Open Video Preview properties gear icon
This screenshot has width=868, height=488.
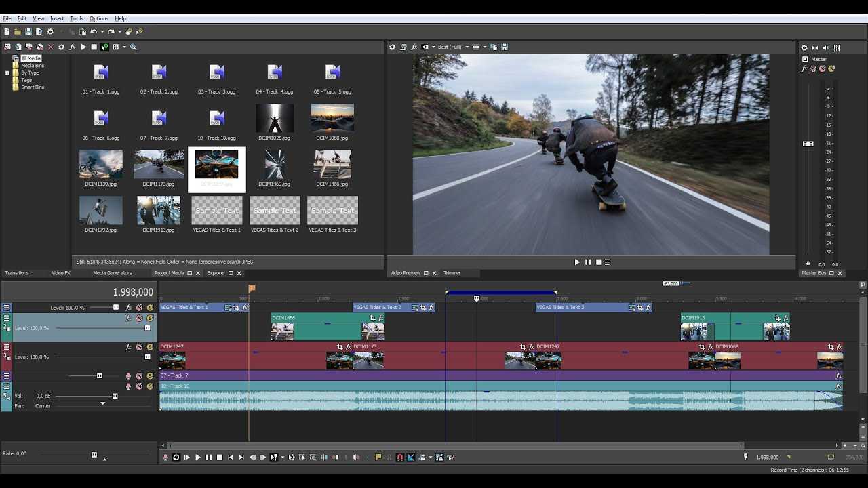coord(392,47)
